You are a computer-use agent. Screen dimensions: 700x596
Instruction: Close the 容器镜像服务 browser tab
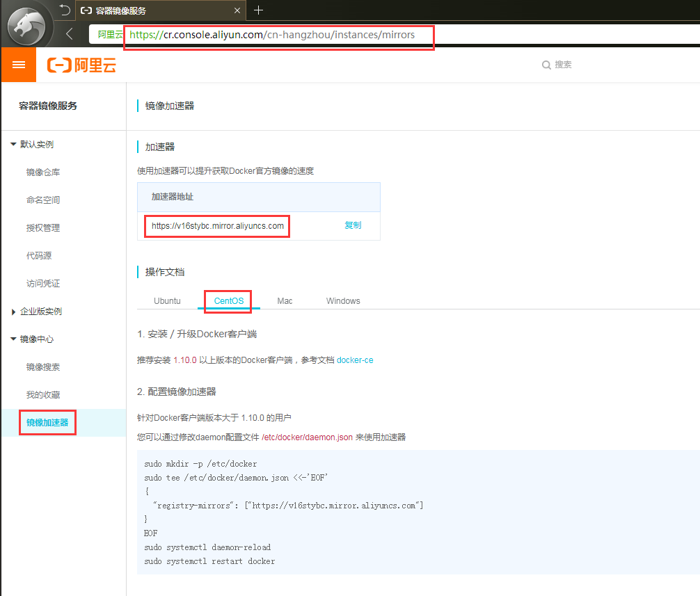237,10
